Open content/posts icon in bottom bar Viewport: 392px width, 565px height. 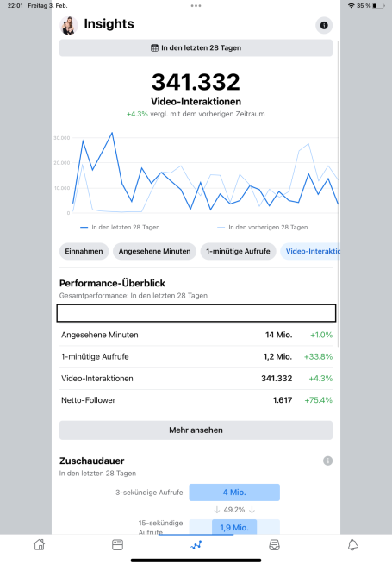pyautogui.click(x=117, y=545)
